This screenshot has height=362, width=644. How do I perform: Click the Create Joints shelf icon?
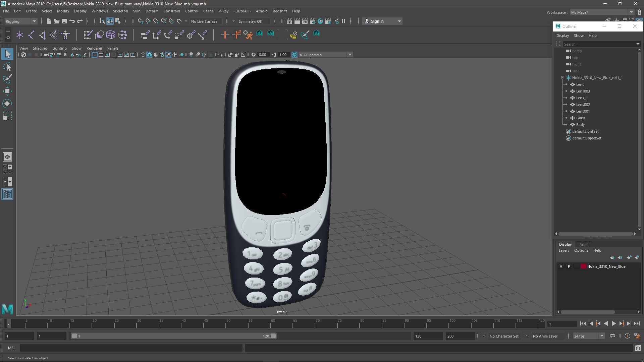pyautogui.click(x=31, y=35)
